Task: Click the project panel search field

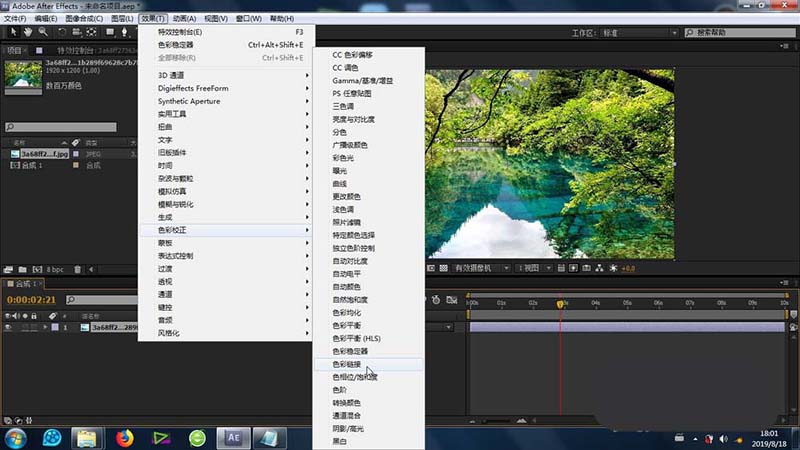Action: 61,127
